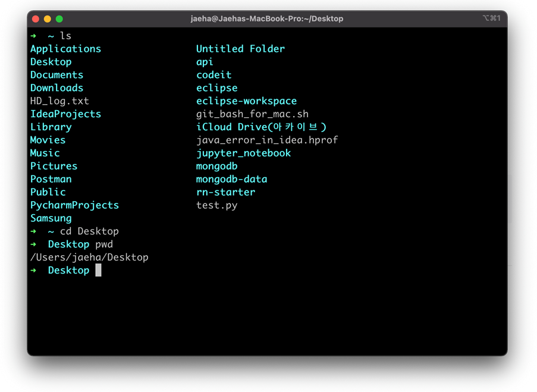
Task: Click the java_error_in_idea.hprof file name
Action: [x=267, y=140]
